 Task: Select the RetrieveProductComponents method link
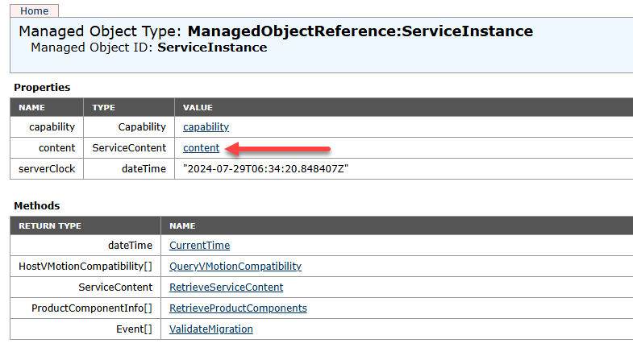pos(238,308)
